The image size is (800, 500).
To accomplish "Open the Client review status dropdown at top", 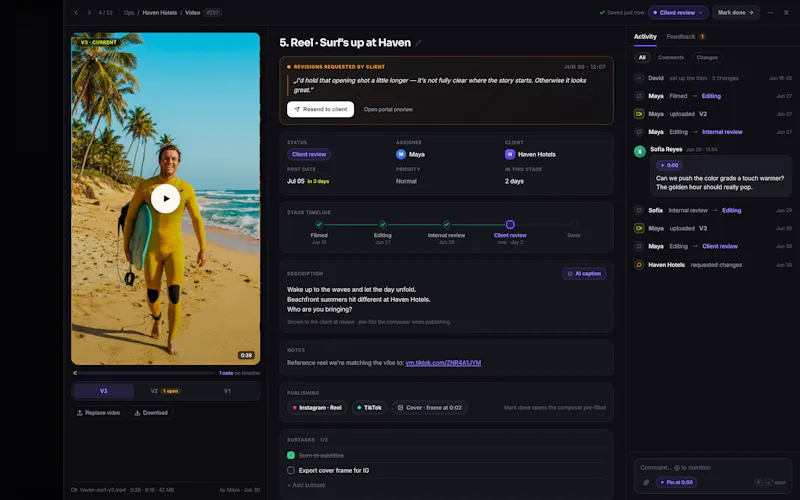I will (678, 12).
